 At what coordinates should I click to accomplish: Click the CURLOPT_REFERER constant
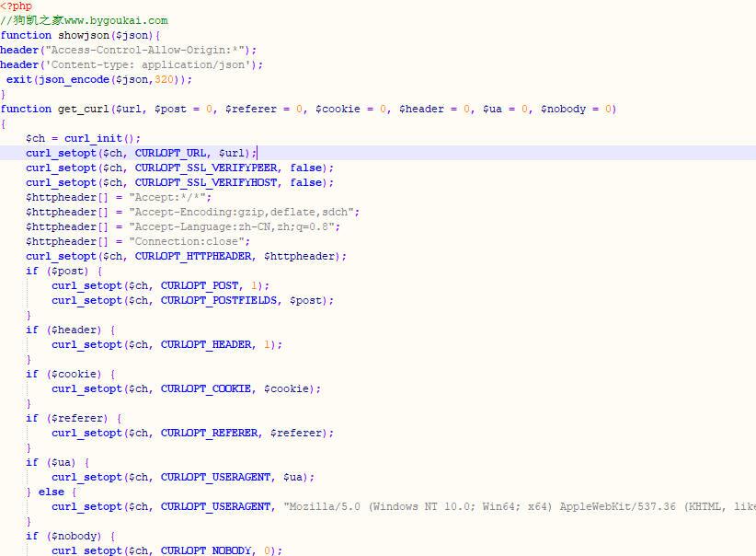(x=210, y=433)
